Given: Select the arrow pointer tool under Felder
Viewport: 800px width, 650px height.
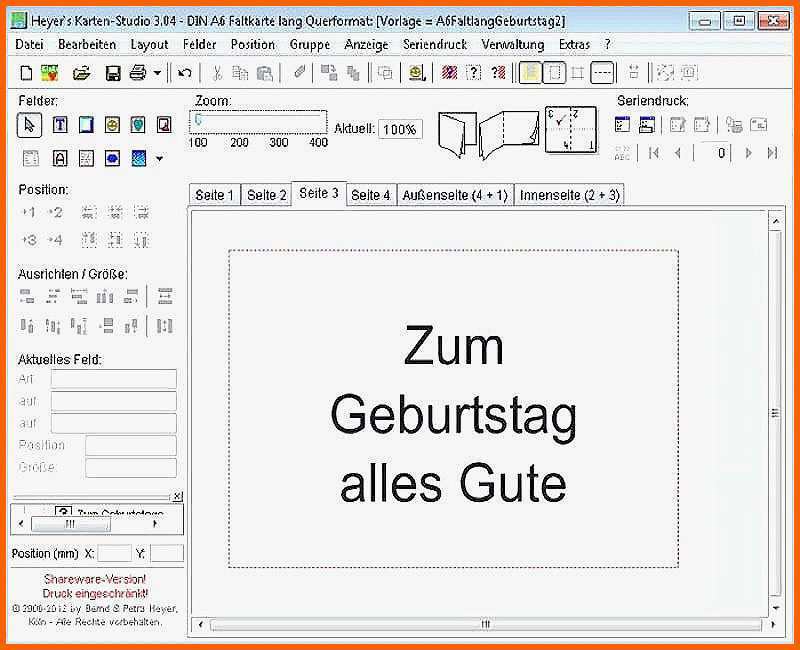Looking at the screenshot, I should coord(29,125).
